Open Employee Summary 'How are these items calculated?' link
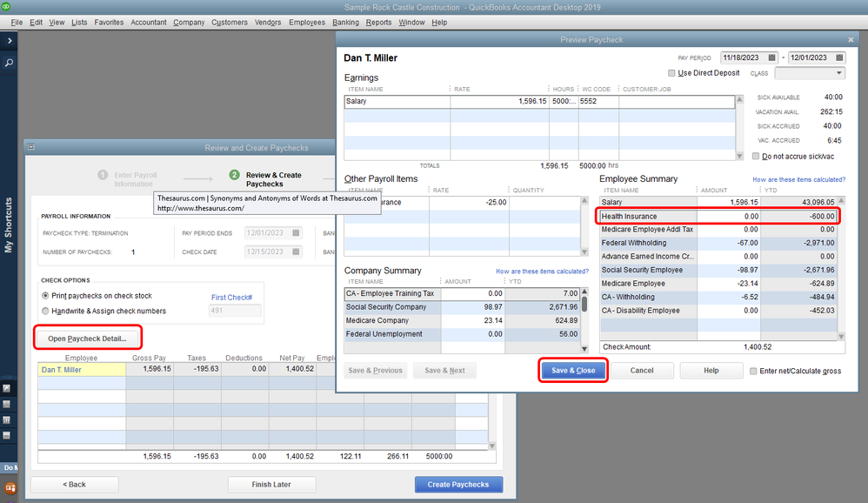 798,179
